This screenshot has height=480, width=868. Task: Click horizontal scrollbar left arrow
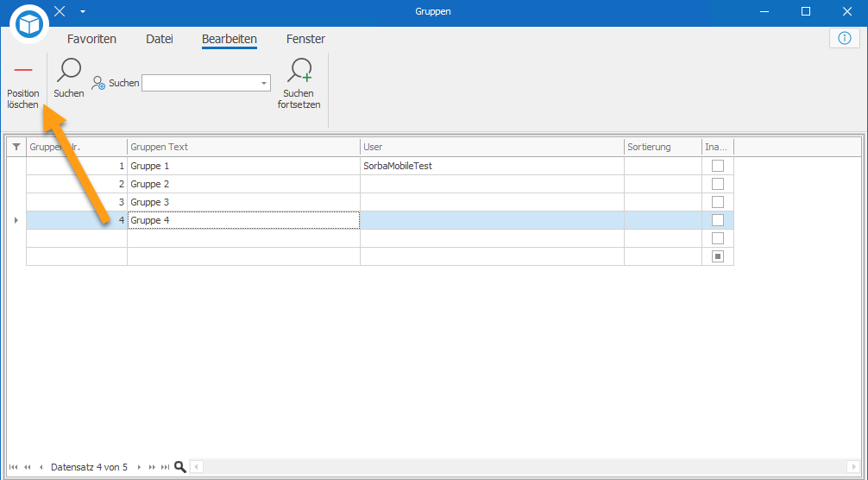pos(196,466)
